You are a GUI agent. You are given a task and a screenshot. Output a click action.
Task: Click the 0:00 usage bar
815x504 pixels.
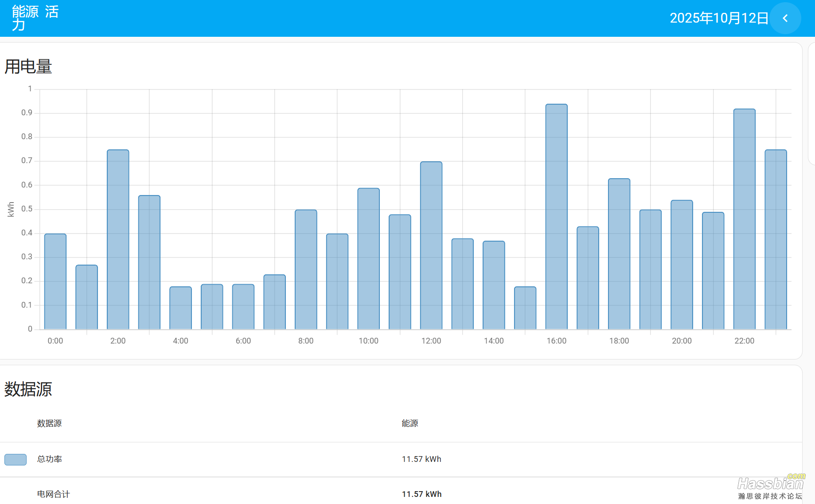click(x=55, y=281)
